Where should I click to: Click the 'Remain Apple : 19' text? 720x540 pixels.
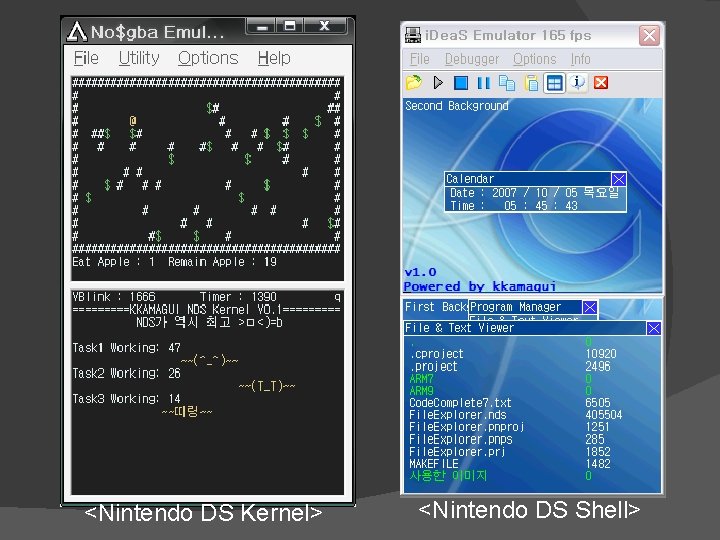[x=222, y=262]
